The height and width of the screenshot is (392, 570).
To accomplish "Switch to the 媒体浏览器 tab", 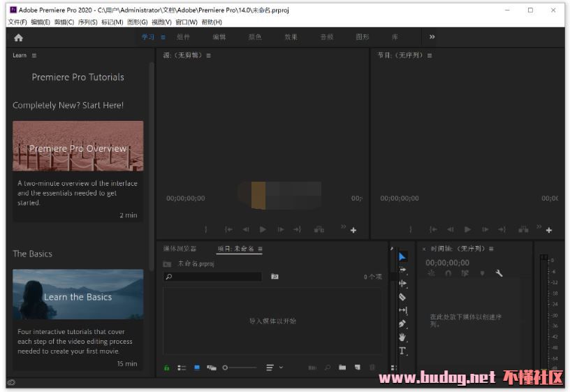I will click(180, 249).
